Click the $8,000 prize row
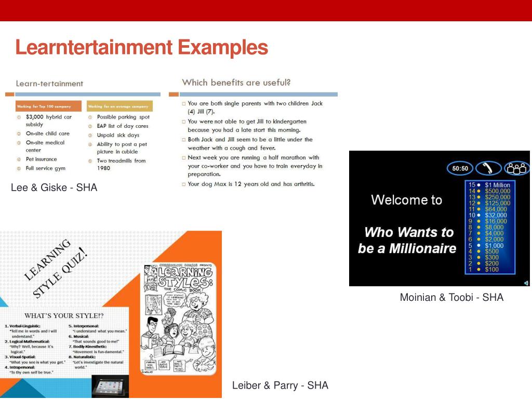Viewport: 532px width, 399px height. click(x=486, y=228)
